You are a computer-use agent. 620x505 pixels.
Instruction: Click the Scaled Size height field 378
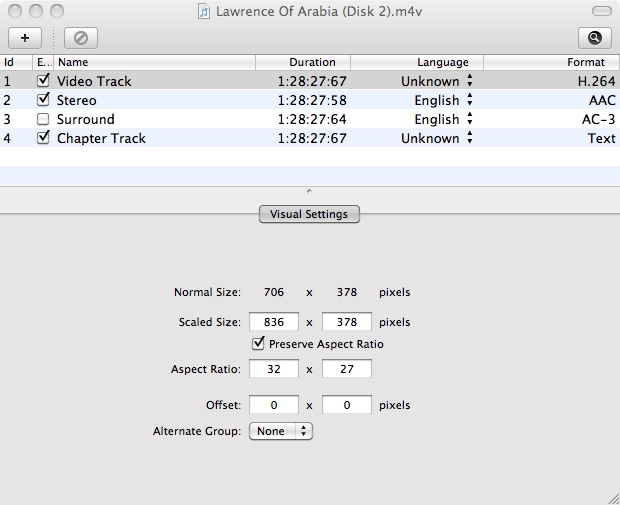click(x=347, y=322)
